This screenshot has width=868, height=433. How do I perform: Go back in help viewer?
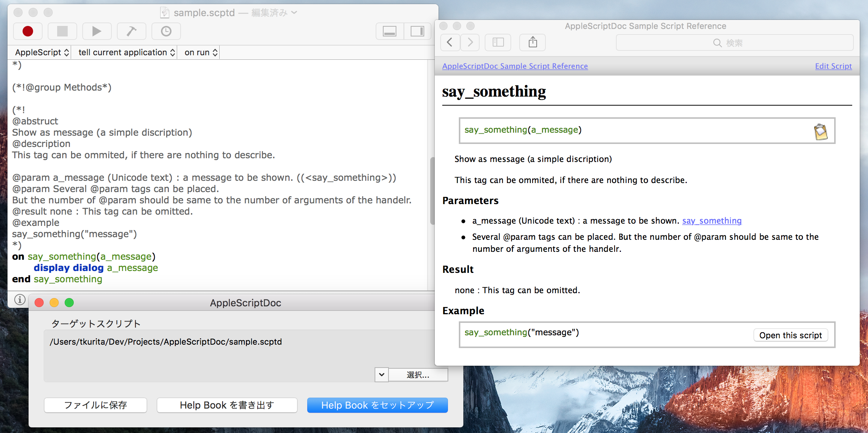(x=450, y=42)
